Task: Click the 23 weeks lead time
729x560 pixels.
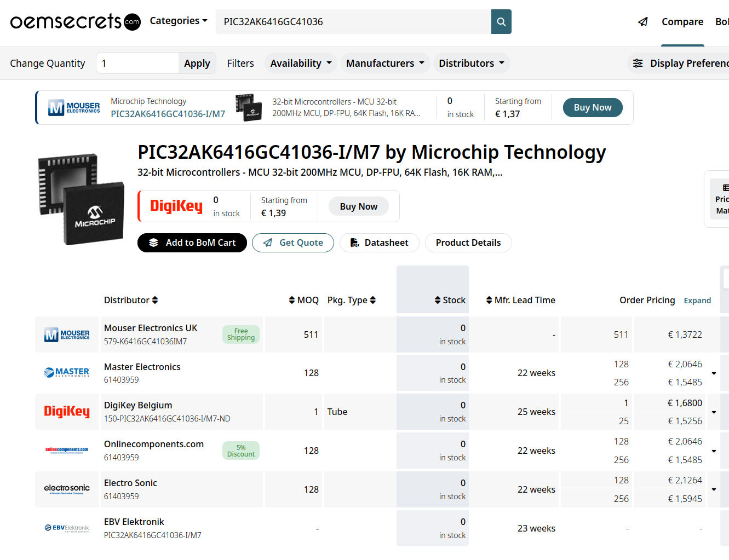Action: tap(536, 528)
